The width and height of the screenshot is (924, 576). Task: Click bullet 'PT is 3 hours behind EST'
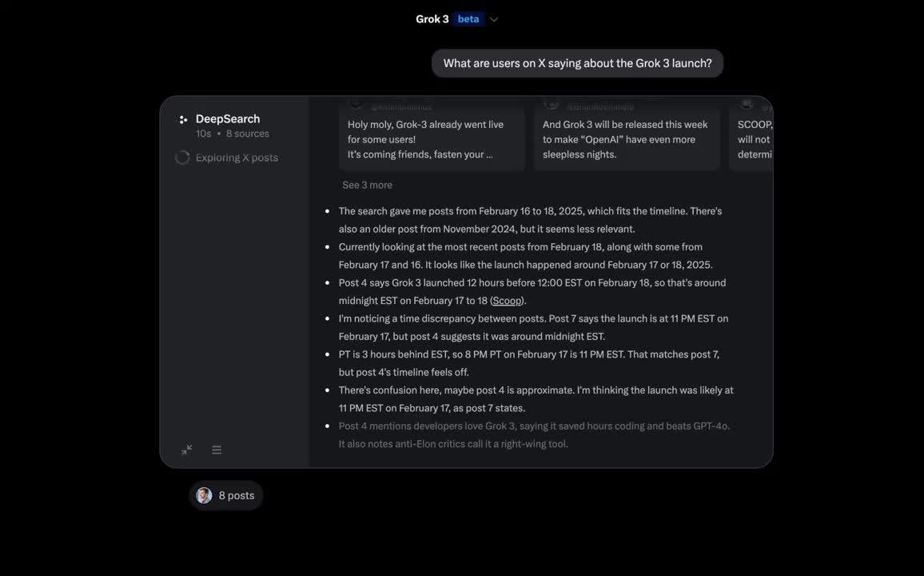[x=529, y=363]
